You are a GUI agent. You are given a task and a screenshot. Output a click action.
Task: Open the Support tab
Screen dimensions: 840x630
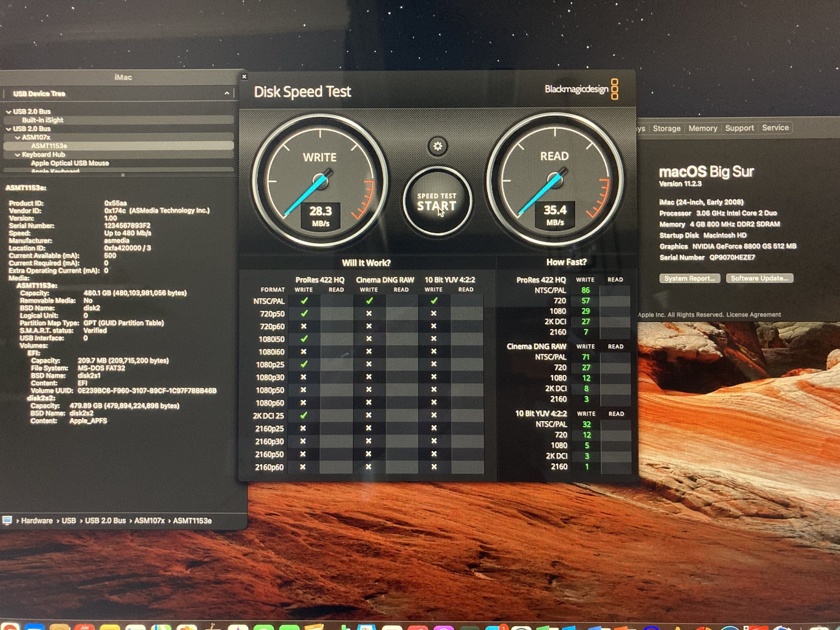tap(739, 128)
